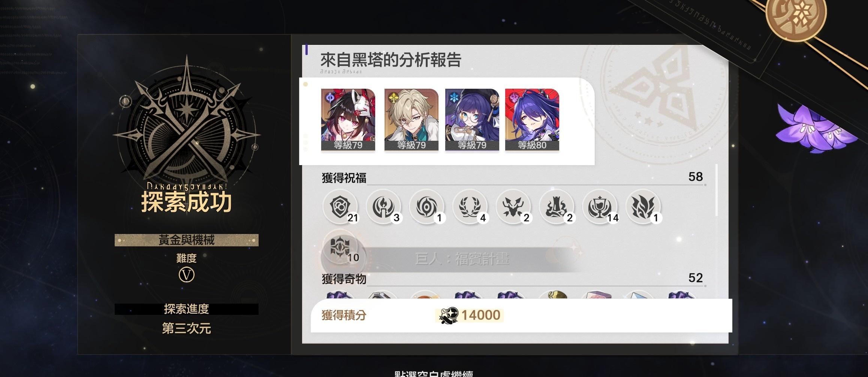The height and width of the screenshot is (377, 868).
Task: Select the Propagation blessing icon with 1
Action: [x=644, y=207]
